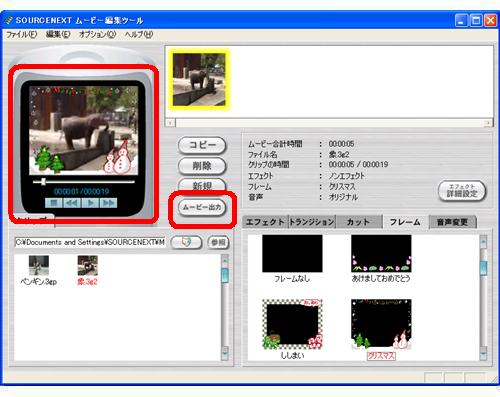Click the frame list scrollbar thumb
The image size is (500, 397).
pyautogui.click(x=483, y=268)
